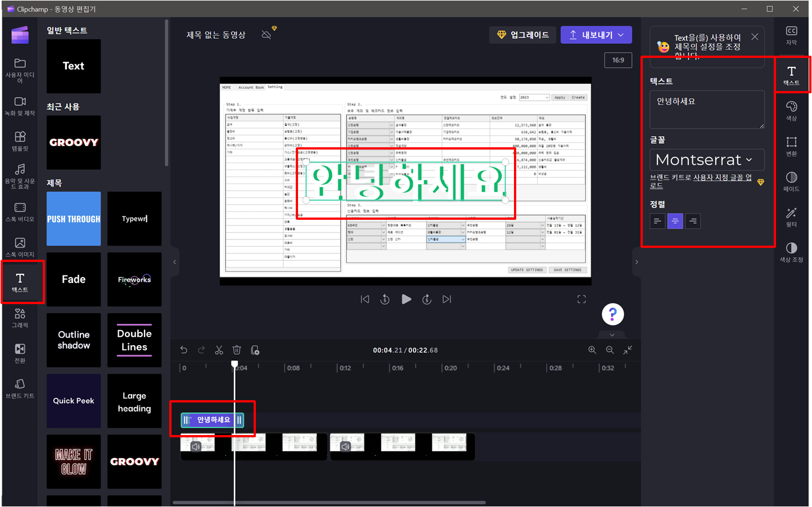
Task: Open the 전환 transitions tab
Action: coord(20,354)
